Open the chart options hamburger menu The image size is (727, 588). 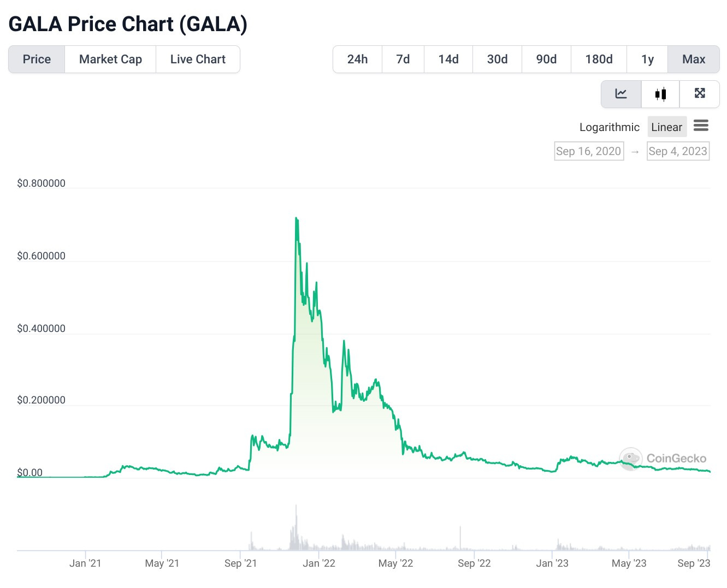point(701,126)
